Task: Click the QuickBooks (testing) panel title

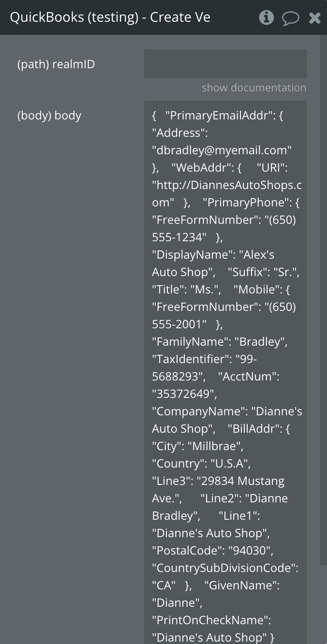Action: tap(110, 17)
